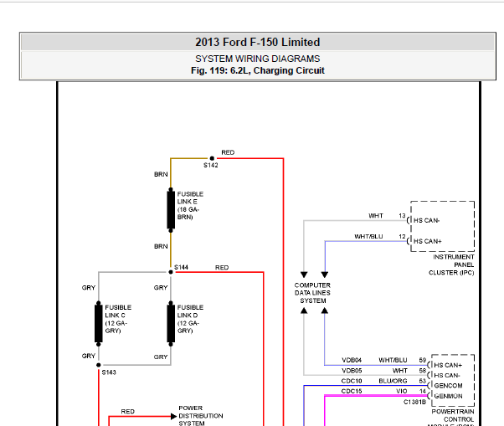Click the BRN label above Fusible Link E
504x426 pixels.
[161, 174]
